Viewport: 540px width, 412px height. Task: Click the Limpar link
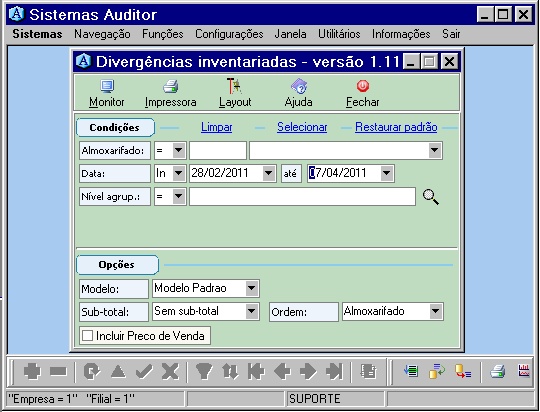point(217,127)
